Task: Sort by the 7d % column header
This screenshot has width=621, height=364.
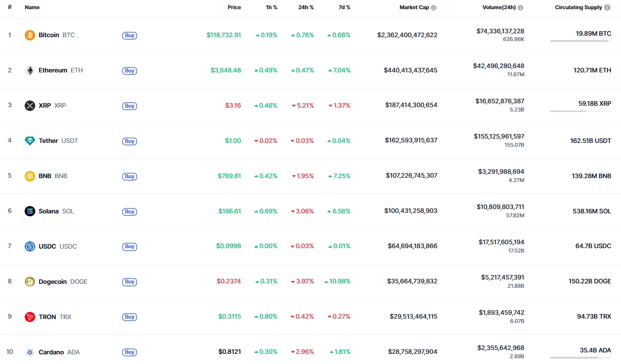Action: tap(344, 8)
